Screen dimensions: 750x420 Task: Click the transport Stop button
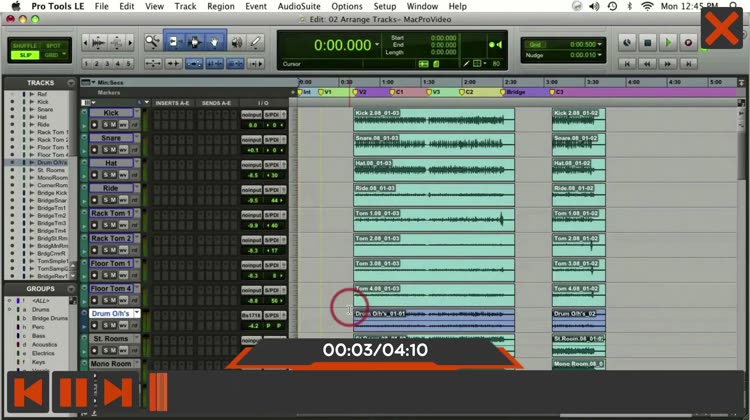[647, 42]
